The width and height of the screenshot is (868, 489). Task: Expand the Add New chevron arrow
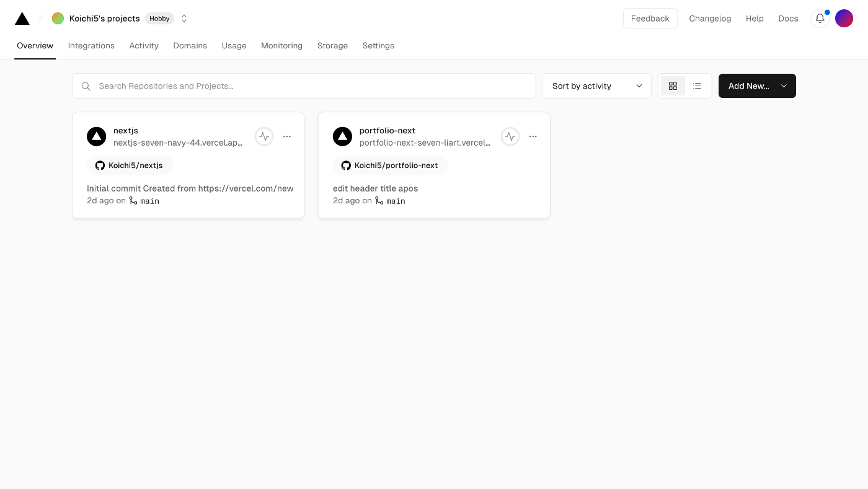point(784,86)
